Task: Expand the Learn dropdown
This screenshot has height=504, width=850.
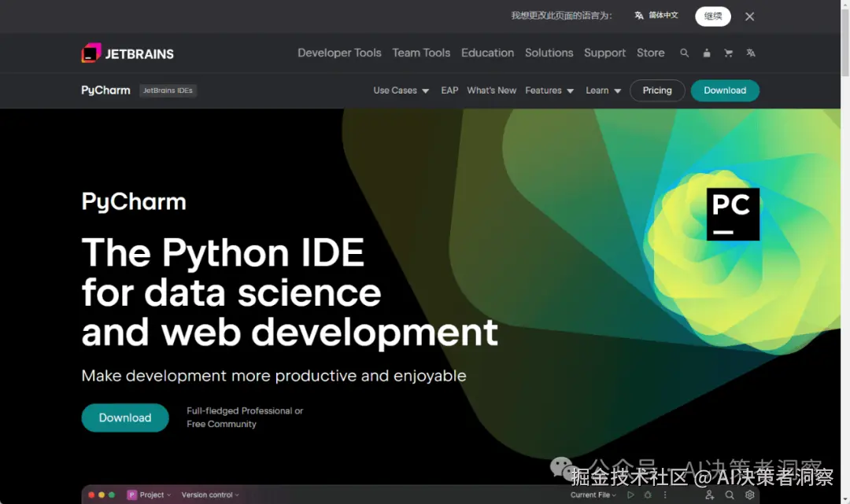Action: click(x=604, y=90)
